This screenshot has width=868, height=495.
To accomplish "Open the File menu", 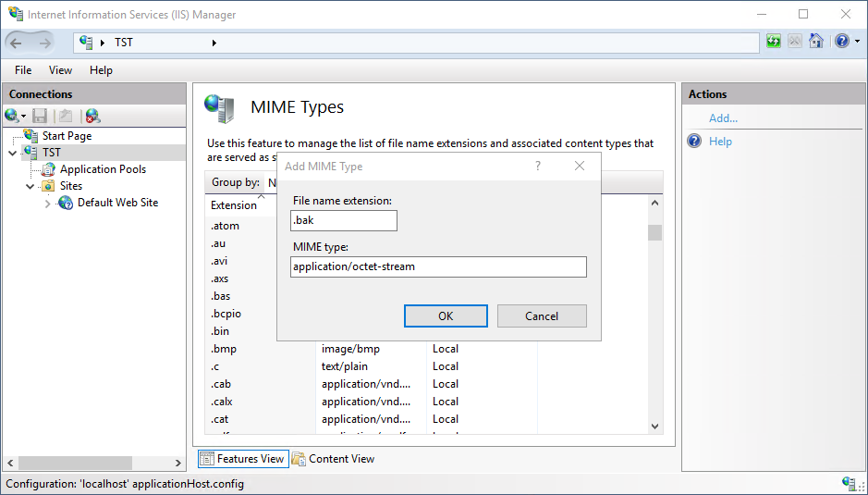I will pos(23,69).
